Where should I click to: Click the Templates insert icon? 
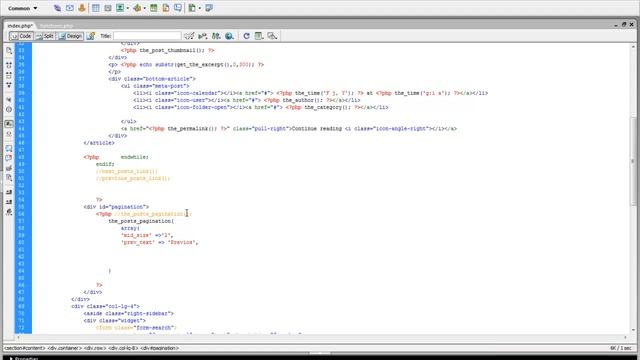pyautogui.click(x=192, y=8)
